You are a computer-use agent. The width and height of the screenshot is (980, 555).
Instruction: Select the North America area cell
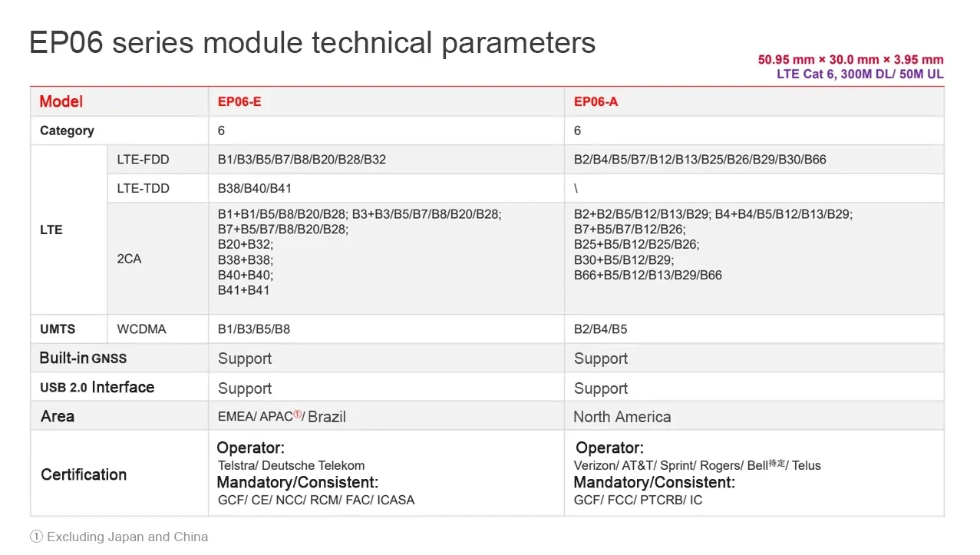coord(622,417)
